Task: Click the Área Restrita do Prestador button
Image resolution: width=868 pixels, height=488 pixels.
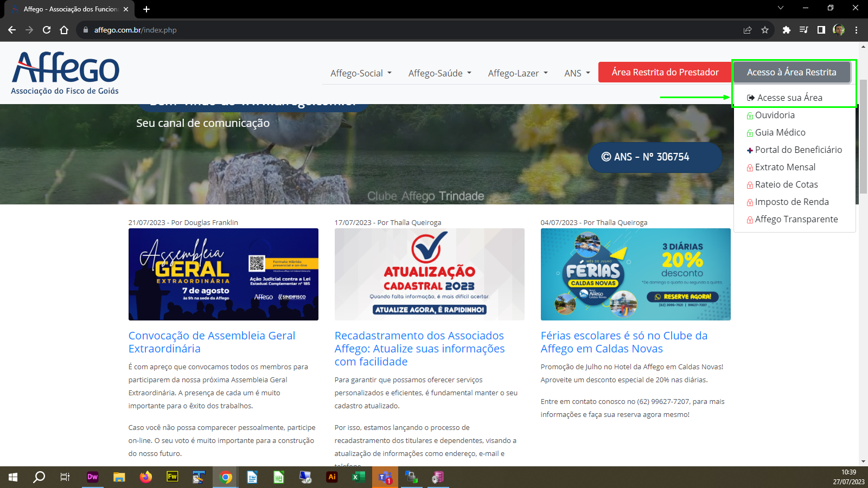Action: tap(665, 72)
